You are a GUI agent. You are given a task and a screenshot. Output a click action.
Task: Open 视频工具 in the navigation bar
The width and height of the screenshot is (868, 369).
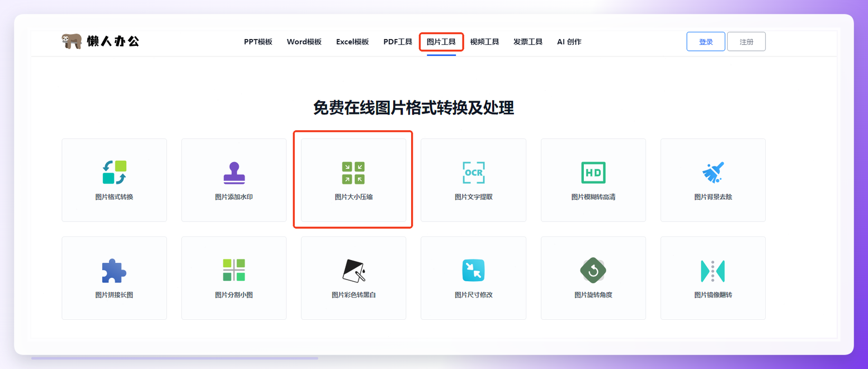click(484, 41)
